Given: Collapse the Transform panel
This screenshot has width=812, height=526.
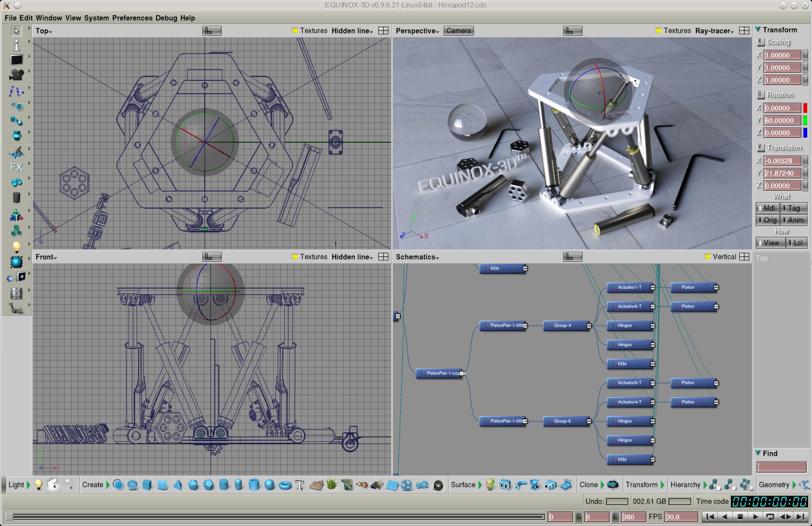Looking at the screenshot, I should point(758,30).
